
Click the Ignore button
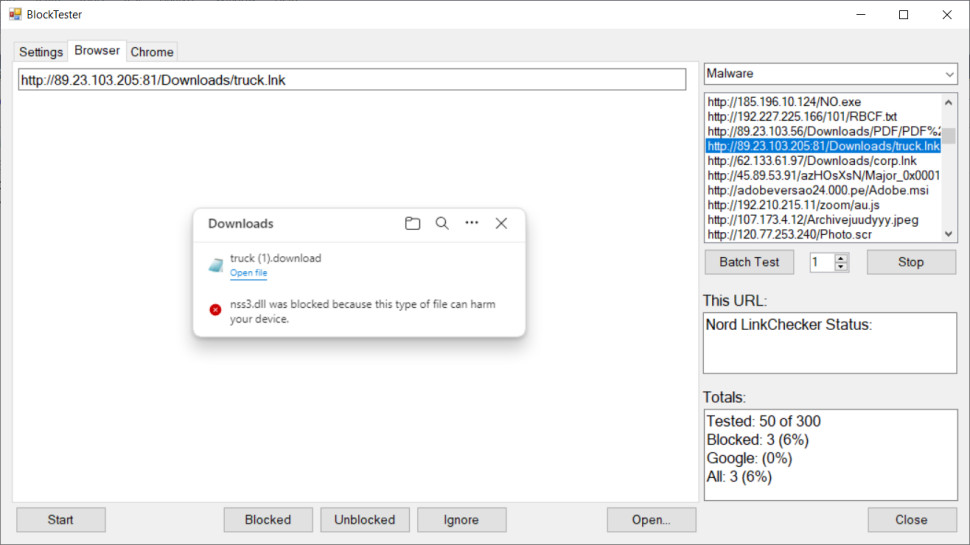(461, 520)
